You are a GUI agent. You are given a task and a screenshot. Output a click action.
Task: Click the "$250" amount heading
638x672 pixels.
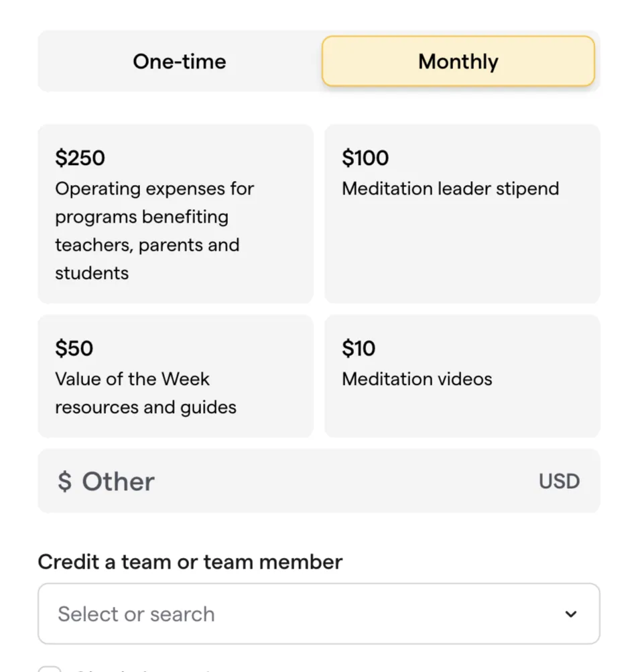tap(80, 158)
